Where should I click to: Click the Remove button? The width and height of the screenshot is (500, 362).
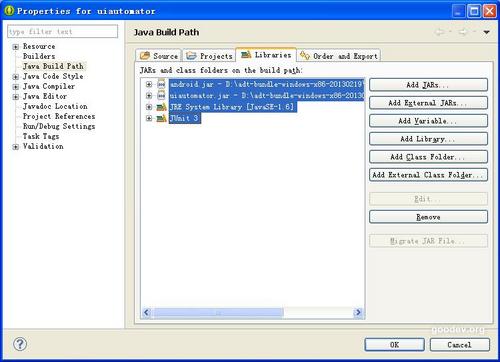pyautogui.click(x=428, y=217)
